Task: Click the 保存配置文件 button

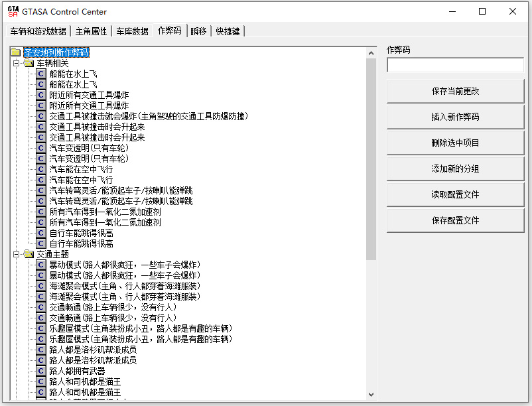Action: 455,220
